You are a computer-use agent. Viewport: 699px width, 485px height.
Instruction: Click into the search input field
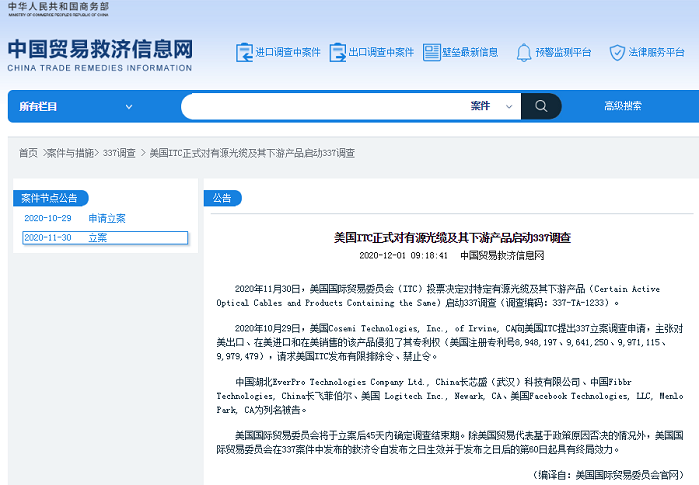pos(323,106)
